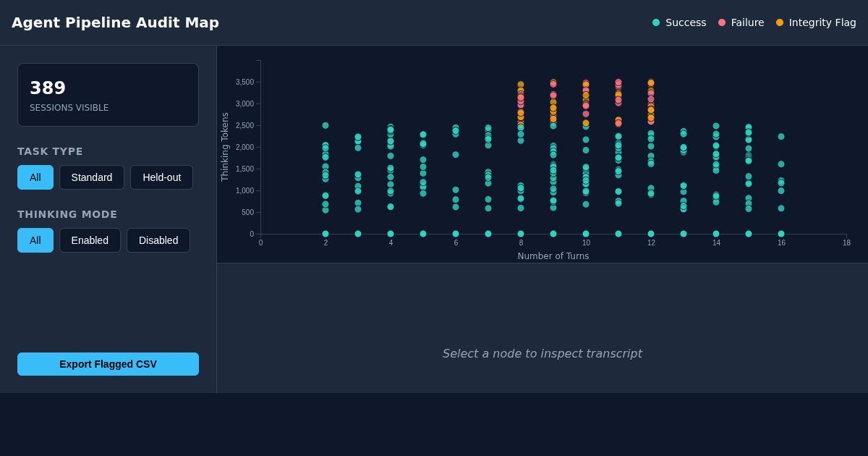Click the Success legend label
Image resolution: width=868 pixels, height=456 pixels.
(x=686, y=22)
